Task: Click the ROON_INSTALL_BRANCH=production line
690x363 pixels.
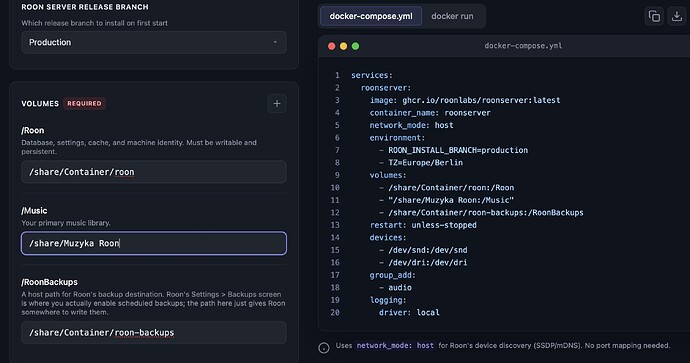Action: [x=453, y=150]
